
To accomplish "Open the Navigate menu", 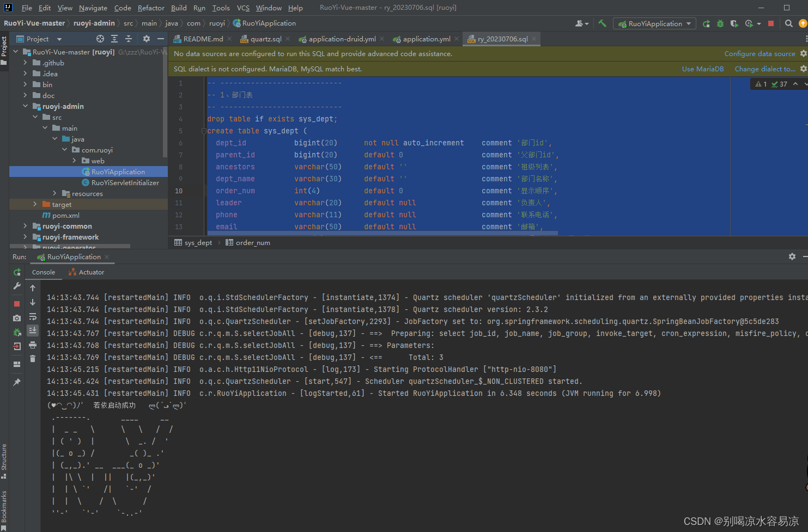I will 93,8.
